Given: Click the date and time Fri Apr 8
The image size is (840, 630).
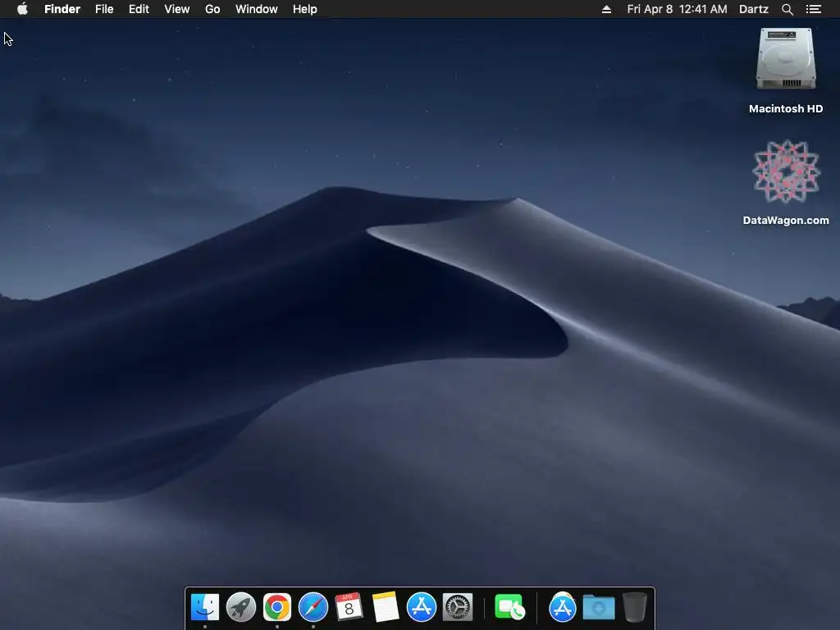Looking at the screenshot, I should click(x=677, y=9).
